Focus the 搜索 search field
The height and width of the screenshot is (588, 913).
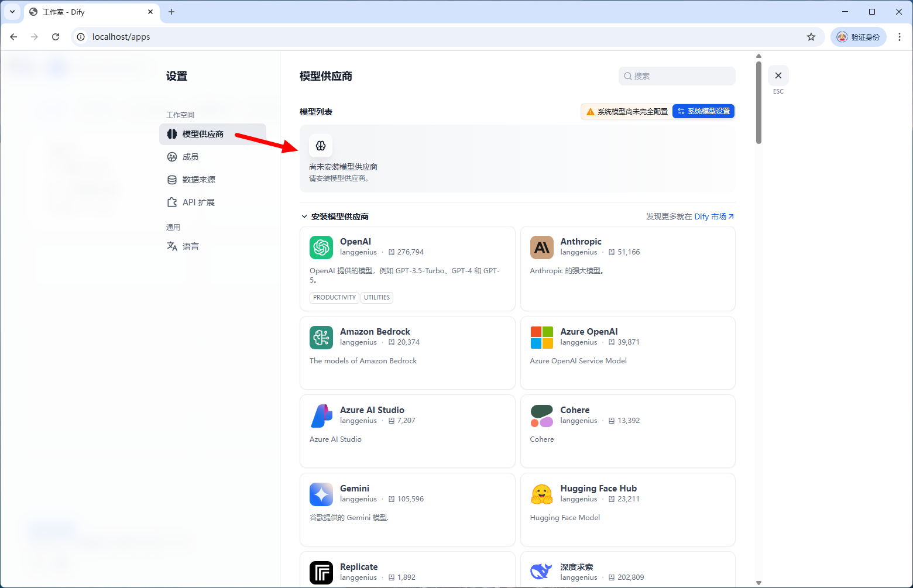(x=677, y=76)
